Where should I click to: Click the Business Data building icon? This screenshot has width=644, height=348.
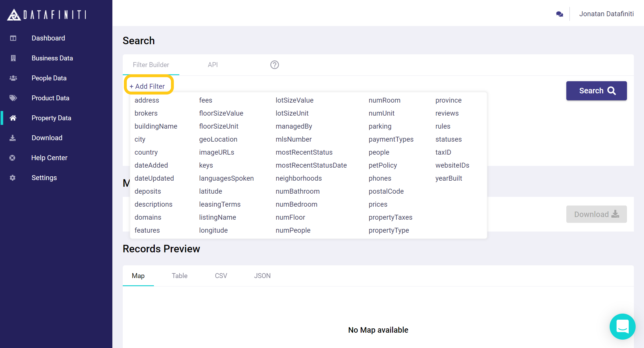pyautogui.click(x=13, y=58)
